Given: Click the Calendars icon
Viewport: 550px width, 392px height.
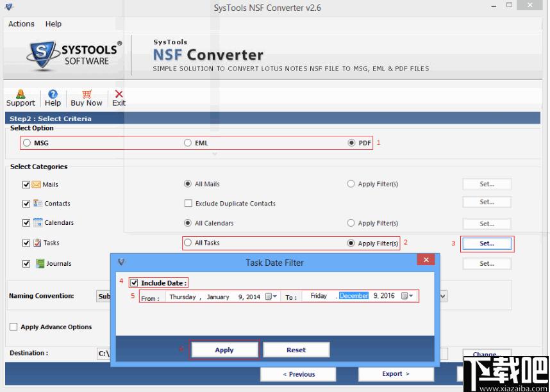Looking at the screenshot, I should (x=38, y=223).
